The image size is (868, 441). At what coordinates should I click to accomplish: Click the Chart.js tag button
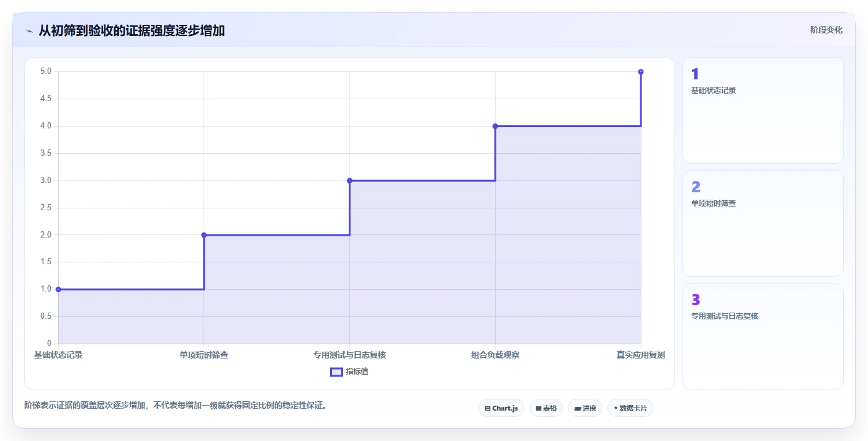click(501, 408)
